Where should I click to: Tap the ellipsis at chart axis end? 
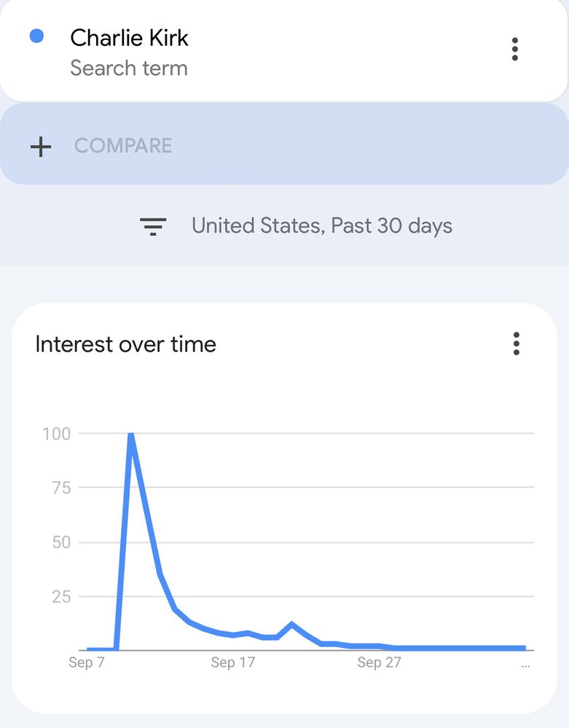point(526,664)
